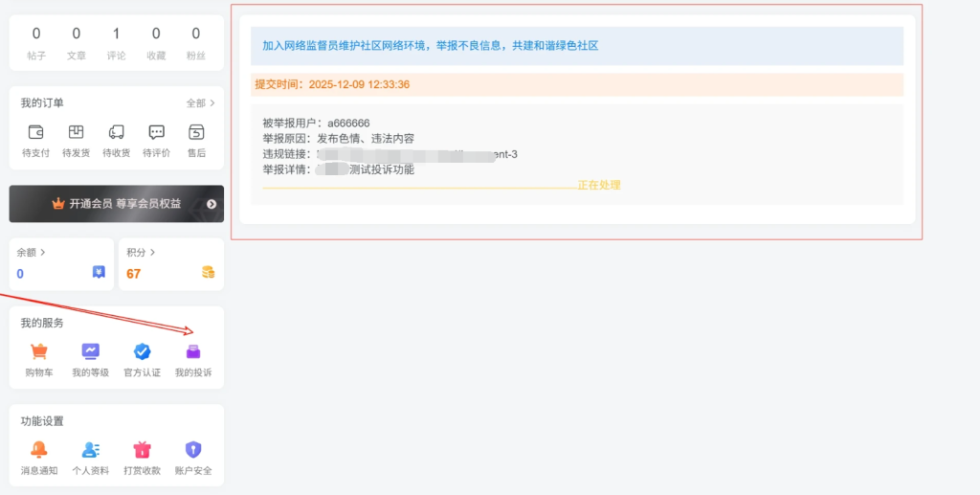The image size is (980, 495).
Task: Open the 官方认证 verification badge icon
Action: coord(143,352)
